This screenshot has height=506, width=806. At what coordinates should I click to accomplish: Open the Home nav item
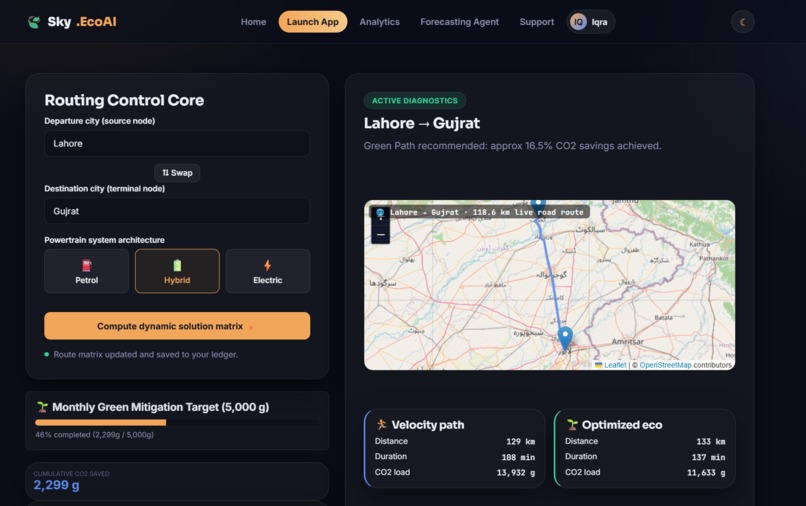tap(253, 22)
